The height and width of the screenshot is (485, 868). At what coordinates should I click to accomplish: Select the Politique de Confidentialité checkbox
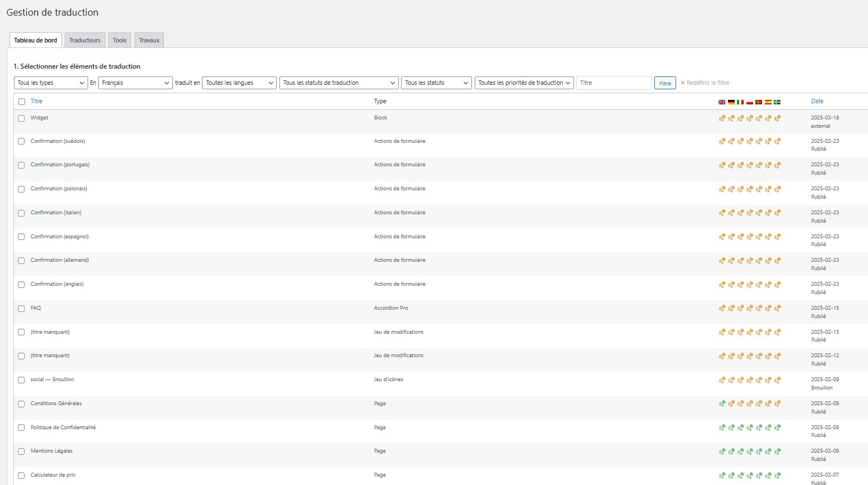click(21, 428)
